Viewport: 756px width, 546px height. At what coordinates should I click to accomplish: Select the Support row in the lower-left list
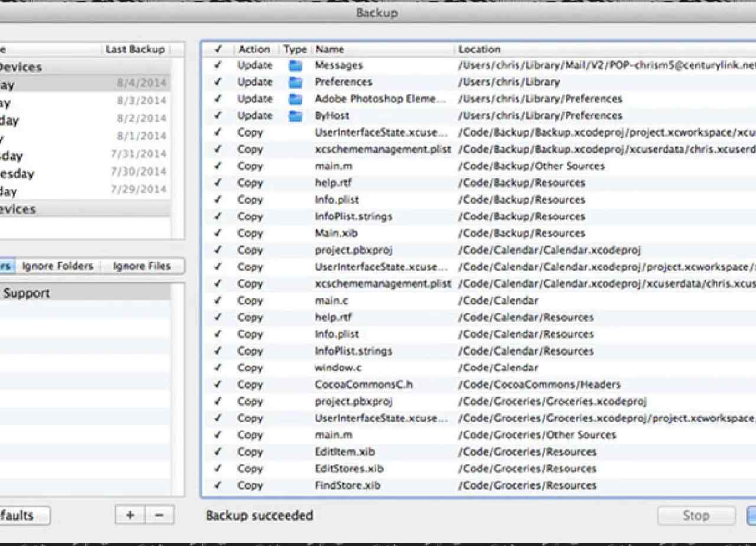tap(86, 293)
